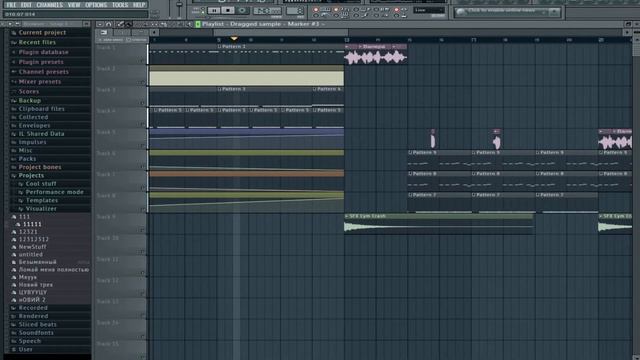Open the TOOLS menu
640x360 pixels.
pos(120,5)
